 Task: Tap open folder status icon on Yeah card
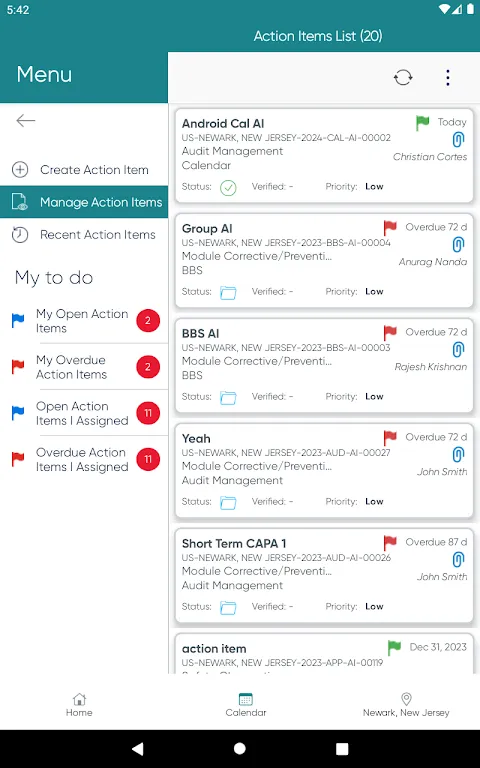(228, 503)
